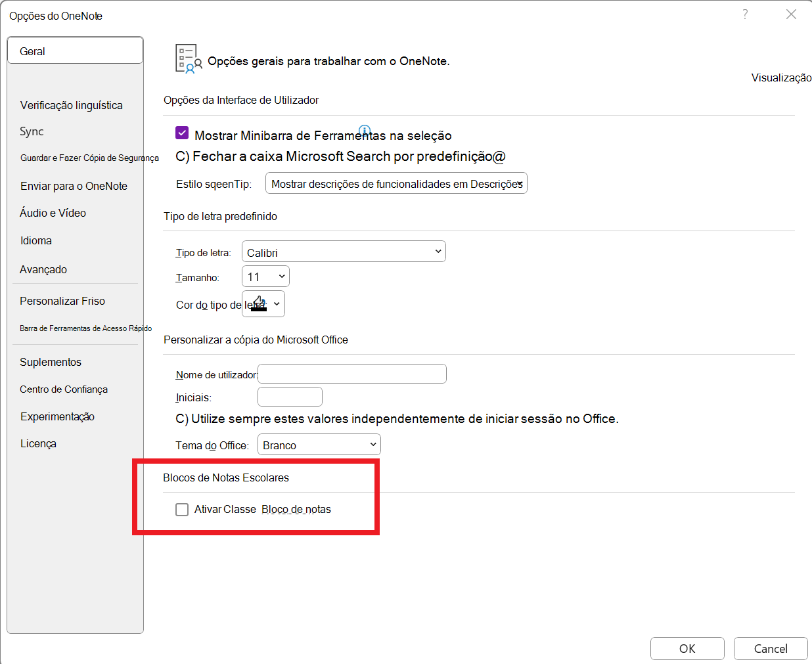Image resolution: width=812 pixels, height=664 pixels.
Task: Click the help question mark icon
Action: [745, 14]
